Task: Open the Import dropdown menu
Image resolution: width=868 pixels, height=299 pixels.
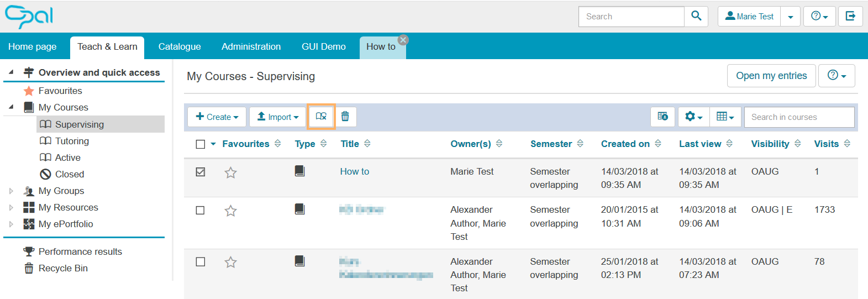Action: tap(278, 117)
